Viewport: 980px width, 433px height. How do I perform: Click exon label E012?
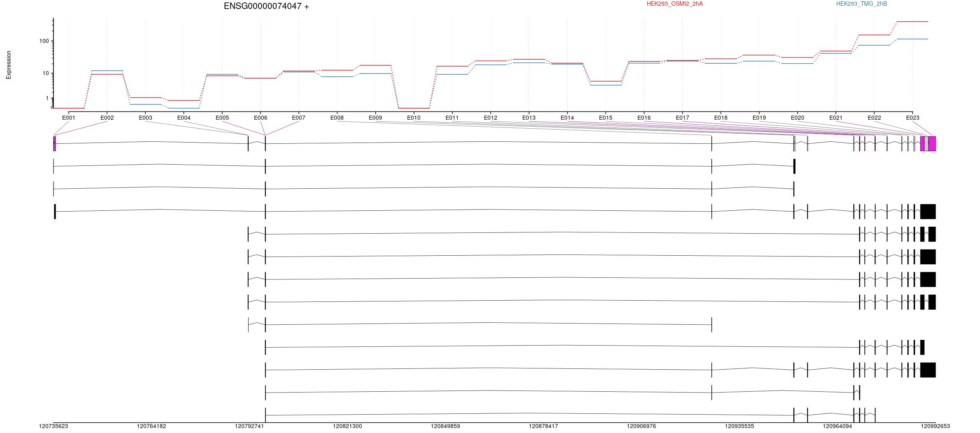(x=490, y=118)
